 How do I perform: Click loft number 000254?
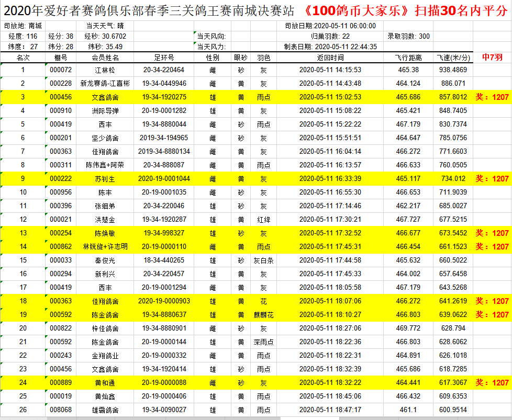61,233
